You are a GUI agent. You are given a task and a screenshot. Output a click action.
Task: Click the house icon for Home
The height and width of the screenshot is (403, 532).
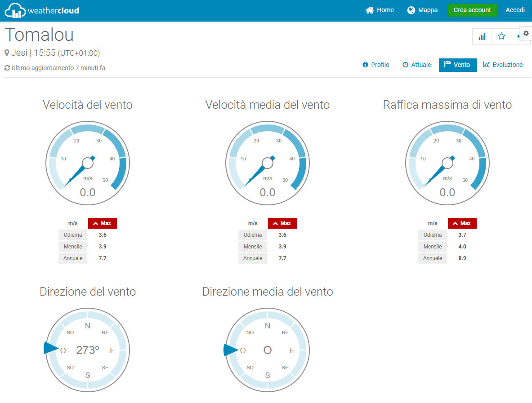coord(370,10)
